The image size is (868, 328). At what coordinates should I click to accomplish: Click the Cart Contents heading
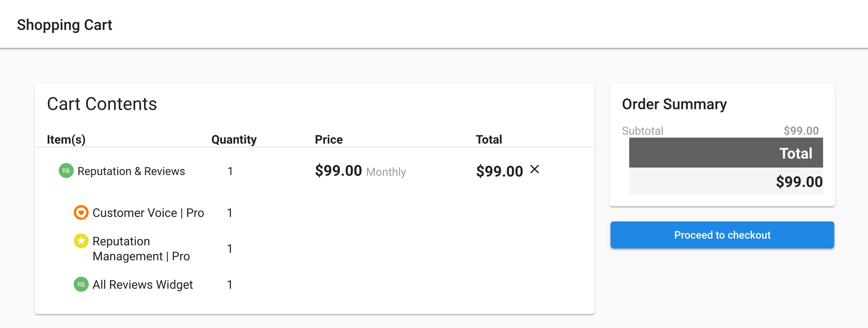tap(102, 104)
